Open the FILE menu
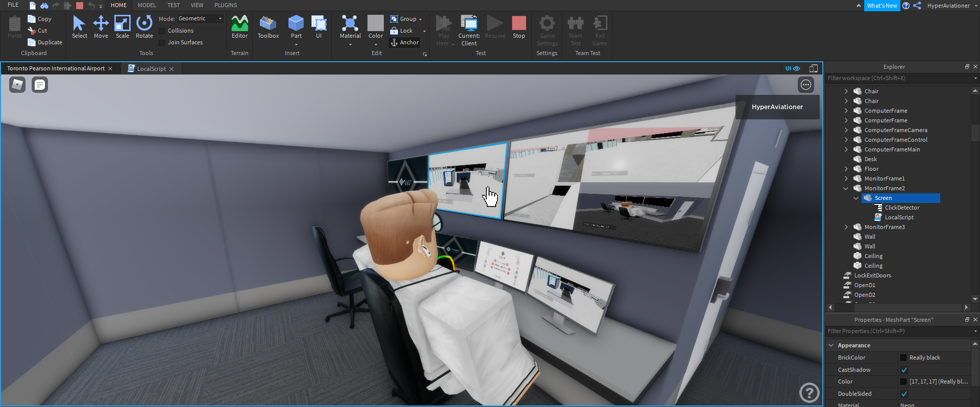This screenshot has width=980, height=407. (x=13, y=5)
